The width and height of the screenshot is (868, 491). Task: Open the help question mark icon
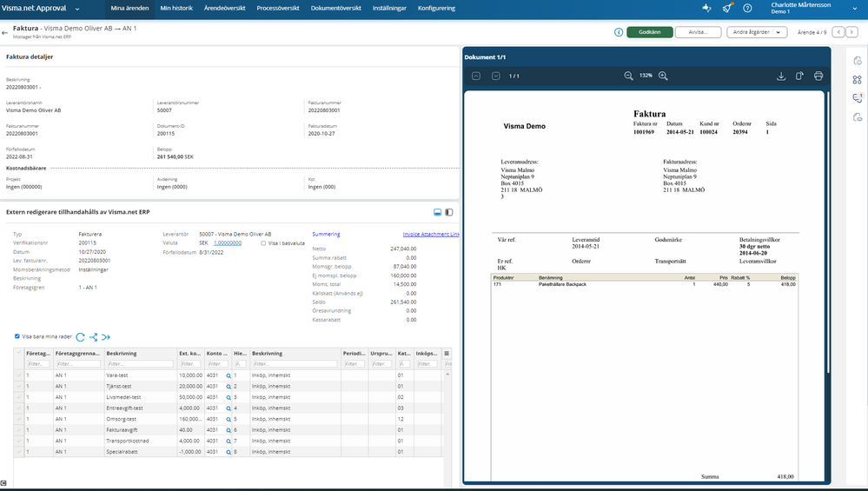point(747,8)
